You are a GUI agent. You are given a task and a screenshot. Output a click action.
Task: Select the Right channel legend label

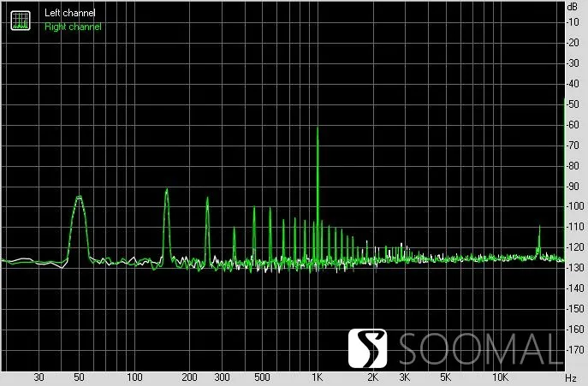73,27
